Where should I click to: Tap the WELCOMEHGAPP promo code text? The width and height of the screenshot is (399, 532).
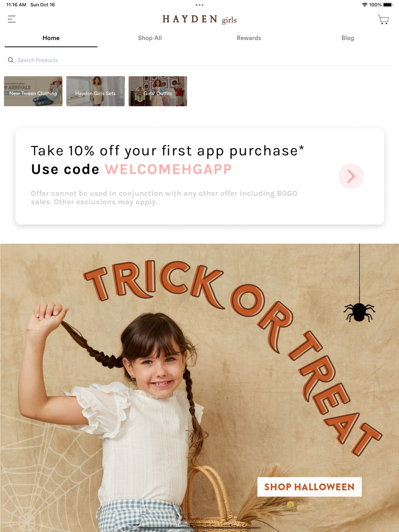pyautogui.click(x=168, y=169)
